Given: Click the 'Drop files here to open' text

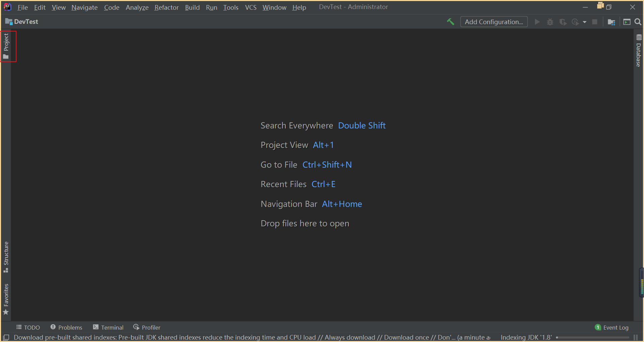Looking at the screenshot, I should 305,223.
